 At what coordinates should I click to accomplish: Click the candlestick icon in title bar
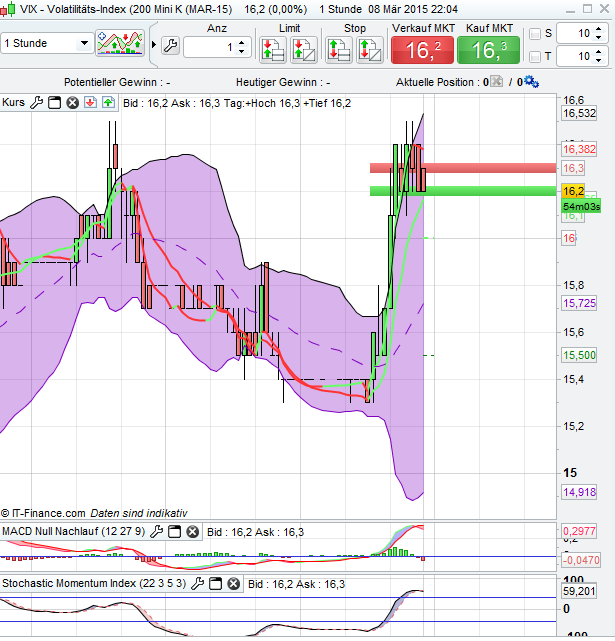pos(8,9)
